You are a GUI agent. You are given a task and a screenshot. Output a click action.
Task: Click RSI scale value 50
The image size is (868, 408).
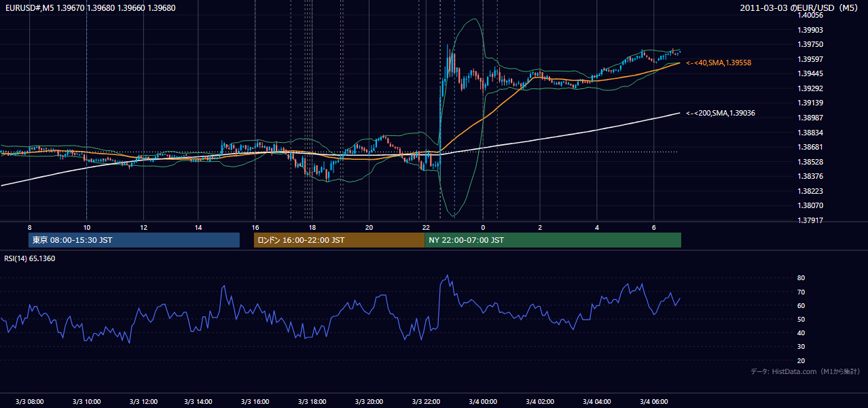[x=801, y=319]
